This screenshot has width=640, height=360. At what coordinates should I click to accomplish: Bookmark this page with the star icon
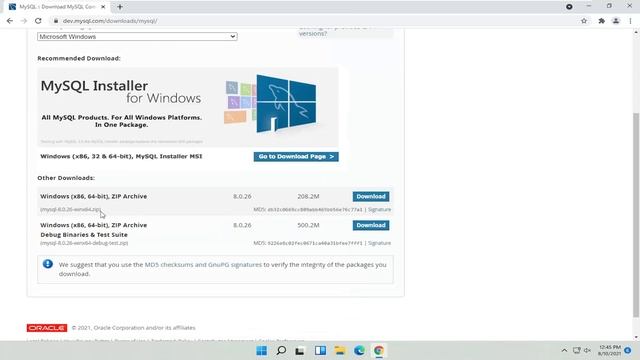tap(584, 21)
